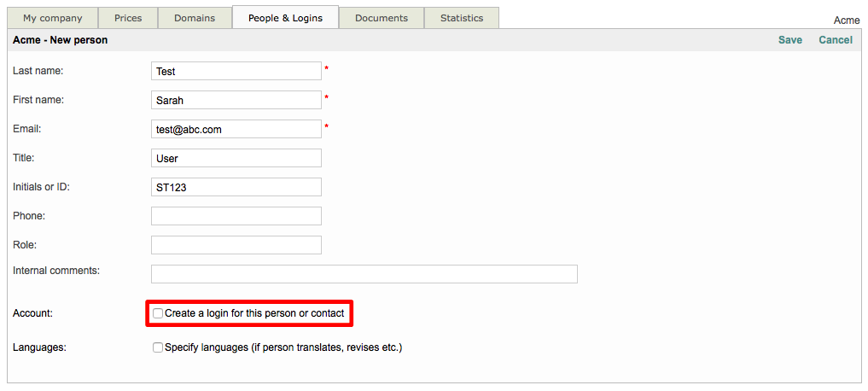Image resolution: width=868 pixels, height=391 pixels.
Task: Open the My company tab
Action: click(x=53, y=18)
